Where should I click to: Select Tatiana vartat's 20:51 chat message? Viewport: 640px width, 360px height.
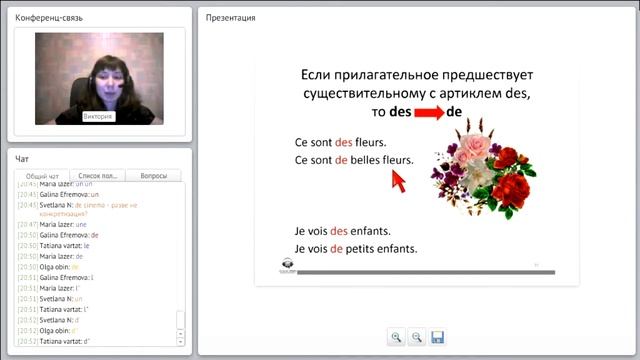tap(53, 309)
